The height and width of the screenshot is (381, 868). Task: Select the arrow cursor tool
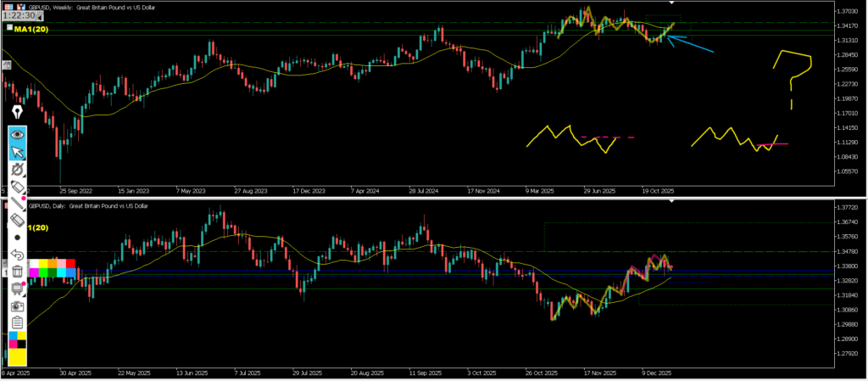pyautogui.click(x=17, y=152)
